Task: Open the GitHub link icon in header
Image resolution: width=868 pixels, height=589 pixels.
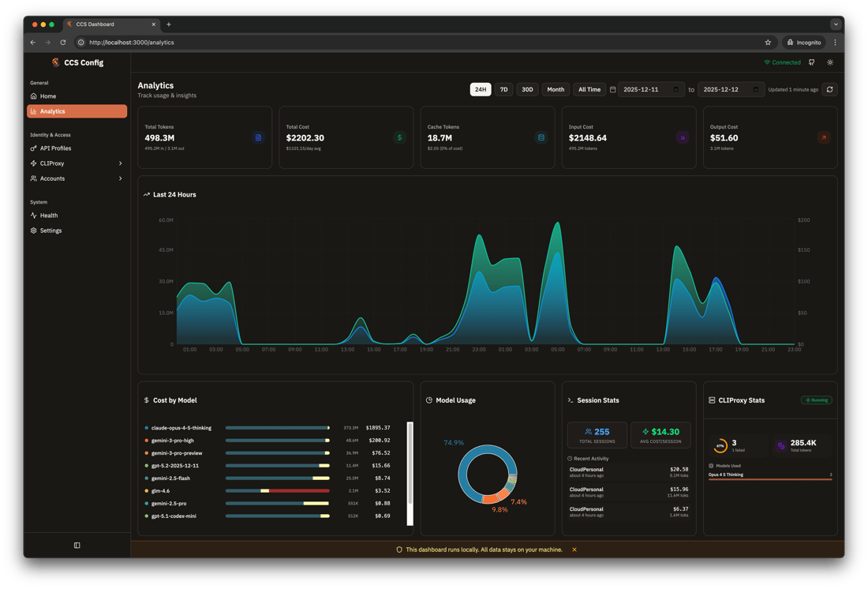Action: pos(811,62)
